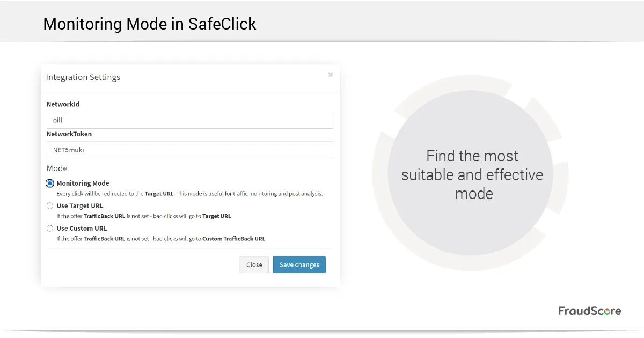Click the NetworkToken input field
The image size is (644, 338).
[x=189, y=150]
